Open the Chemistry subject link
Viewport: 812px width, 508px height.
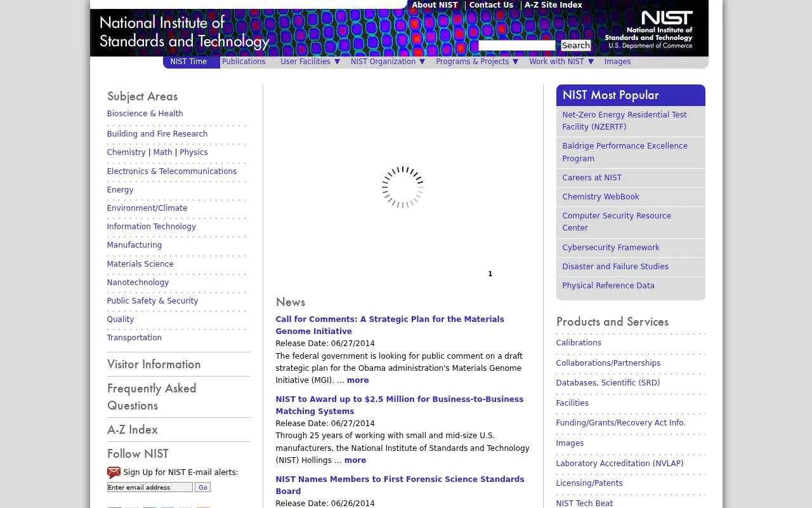pyautogui.click(x=126, y=152)
